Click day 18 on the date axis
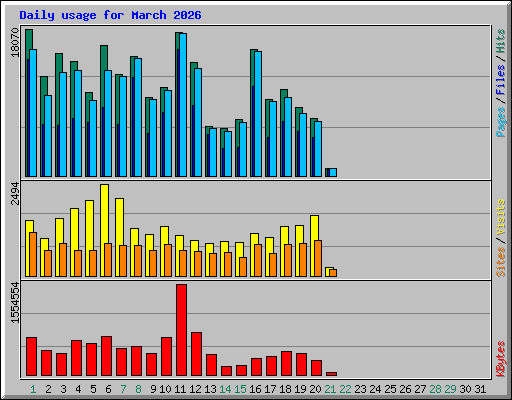 point(285,389)
